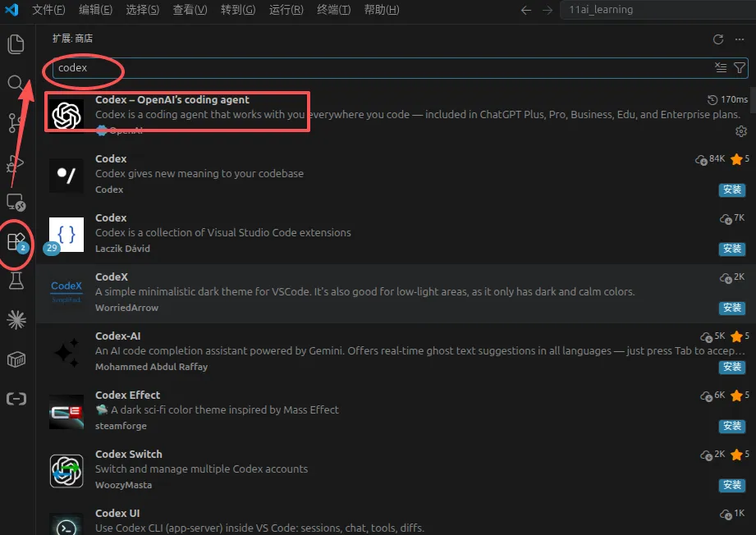Click the Codex Switch extension icon
The image size is (756, 535).
pos(66,471)
